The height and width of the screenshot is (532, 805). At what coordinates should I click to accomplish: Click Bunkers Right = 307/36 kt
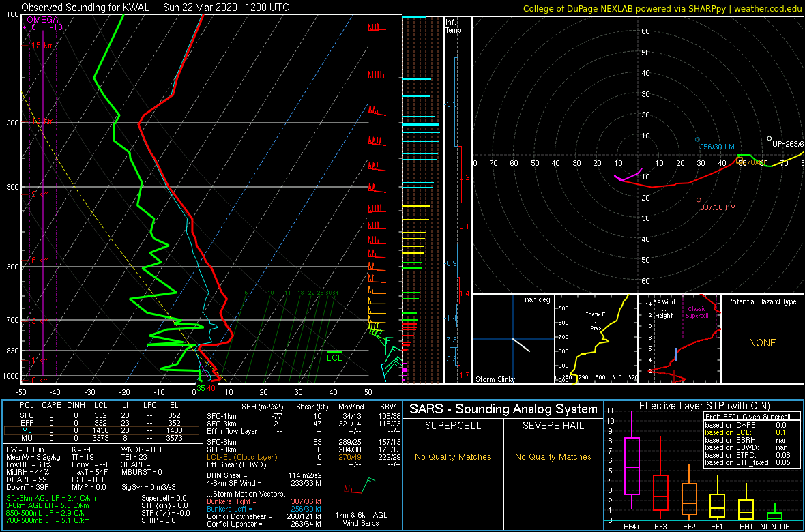pyautogui.click(x=264, y=502)
